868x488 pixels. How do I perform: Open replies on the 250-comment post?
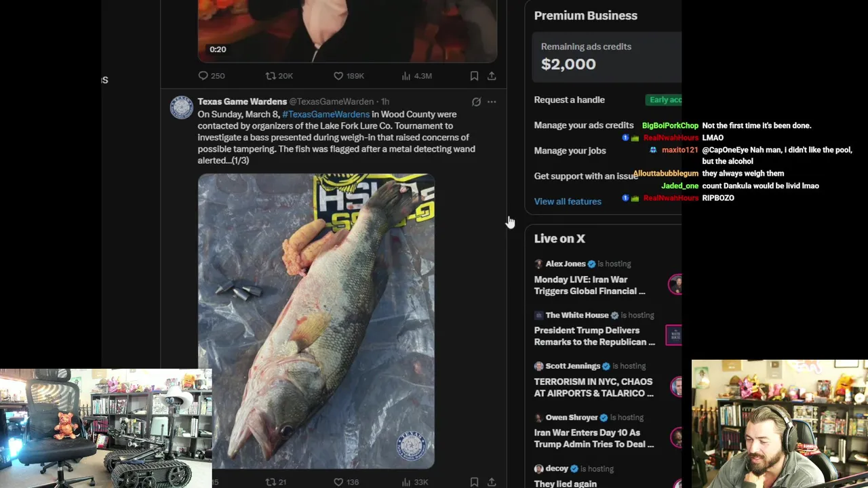point(211,76)
